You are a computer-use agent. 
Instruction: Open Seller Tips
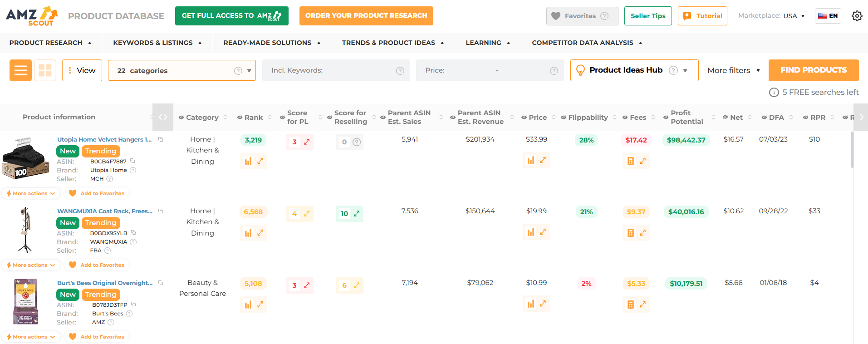coord(648,16)
